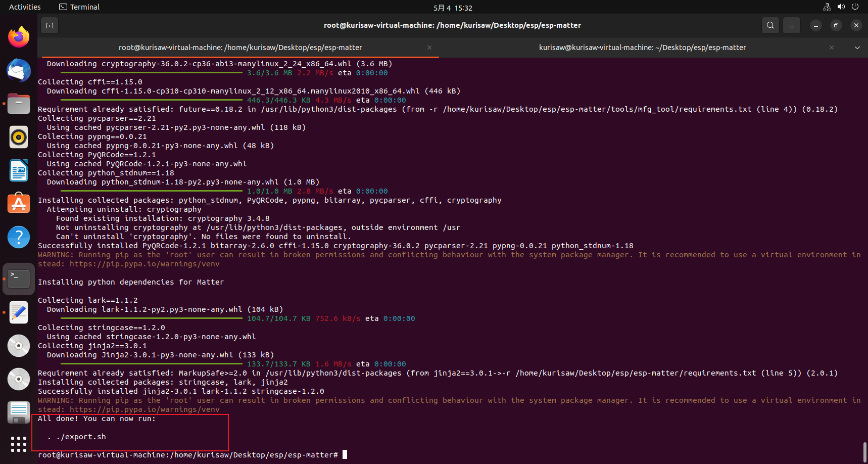Launch Thunderbird mail from the dock

point(19,70)
